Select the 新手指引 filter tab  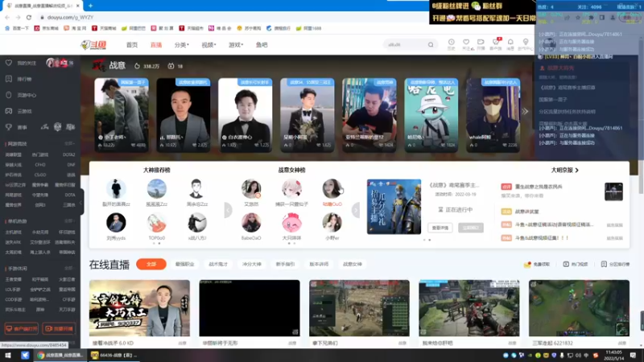coord(285,265)
